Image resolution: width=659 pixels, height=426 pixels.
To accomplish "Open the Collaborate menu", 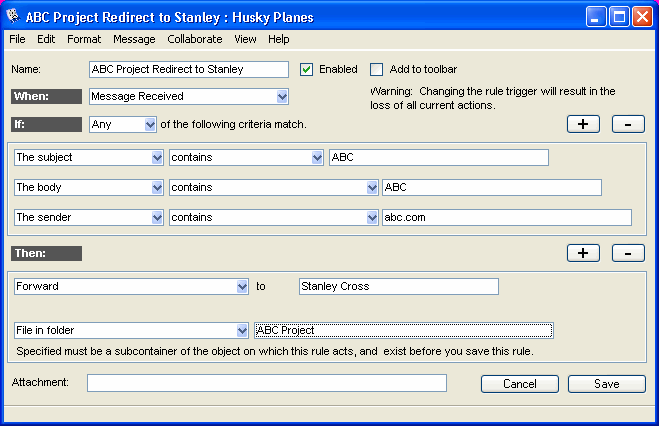I will tap(195, 39).
